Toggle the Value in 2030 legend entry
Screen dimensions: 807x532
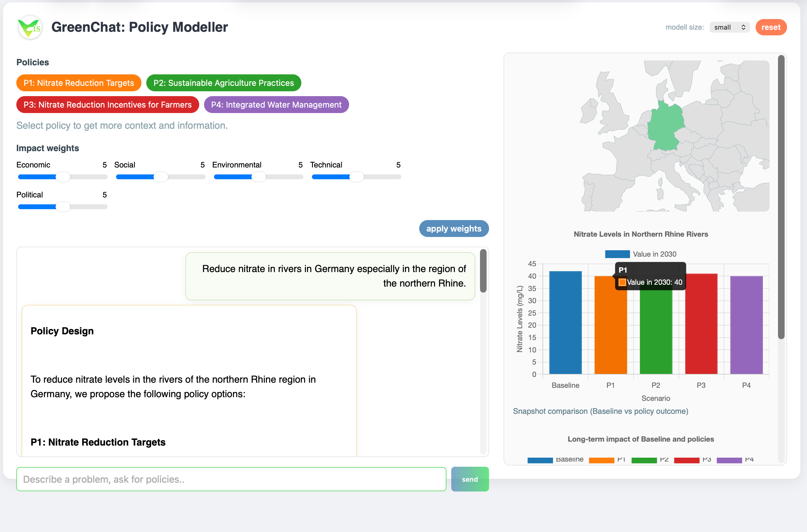click(x=641, y=254)
